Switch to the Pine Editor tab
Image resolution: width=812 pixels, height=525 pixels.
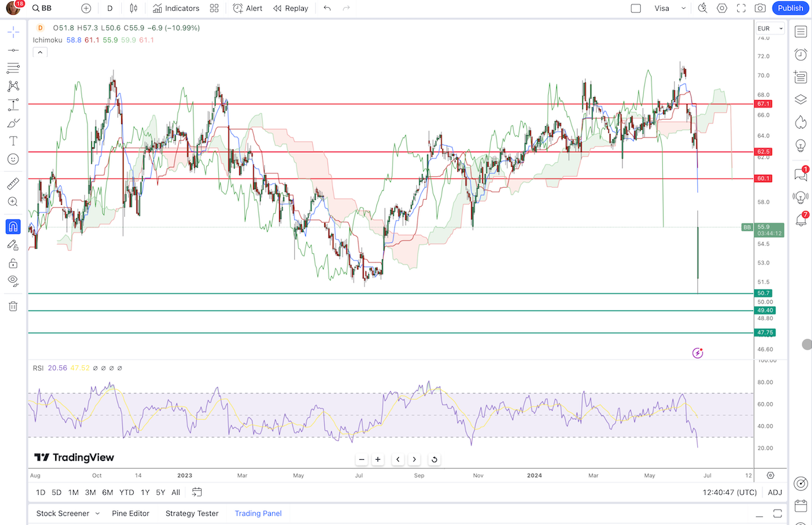point(130,514)
